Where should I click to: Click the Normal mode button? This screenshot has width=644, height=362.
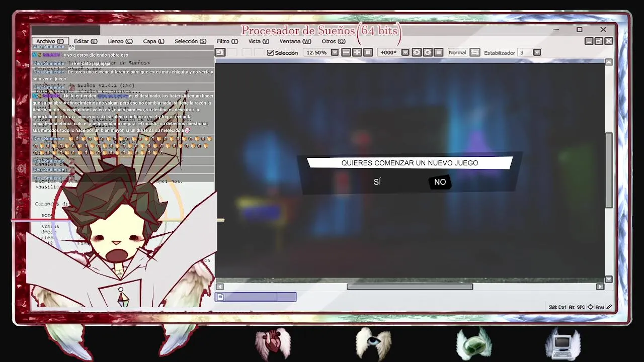[x=457, y=53]
